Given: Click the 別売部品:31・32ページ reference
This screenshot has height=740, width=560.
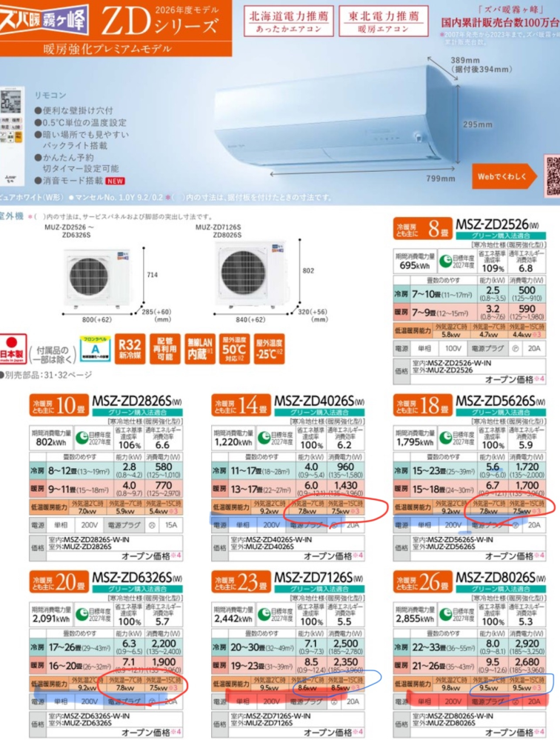Looking at the screenshot, I should 46,375.
